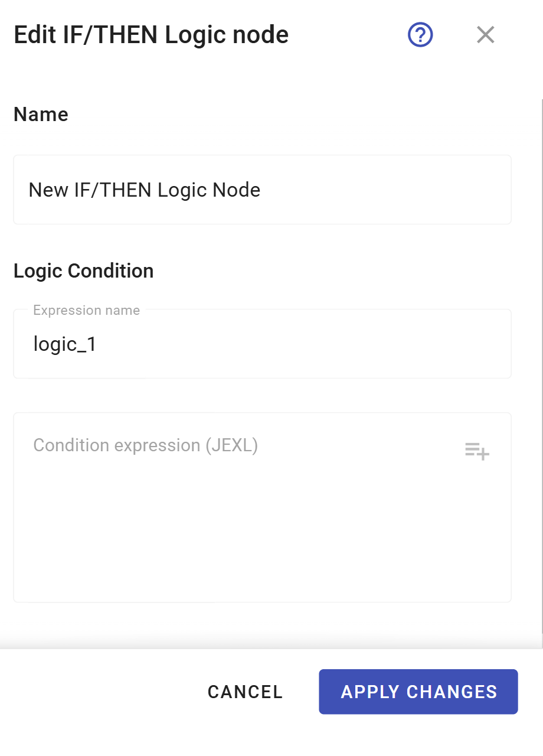The height and width of the screenshot is (756, 543).
Task: Click the 'Name' section label
Action: coord(41,114)
